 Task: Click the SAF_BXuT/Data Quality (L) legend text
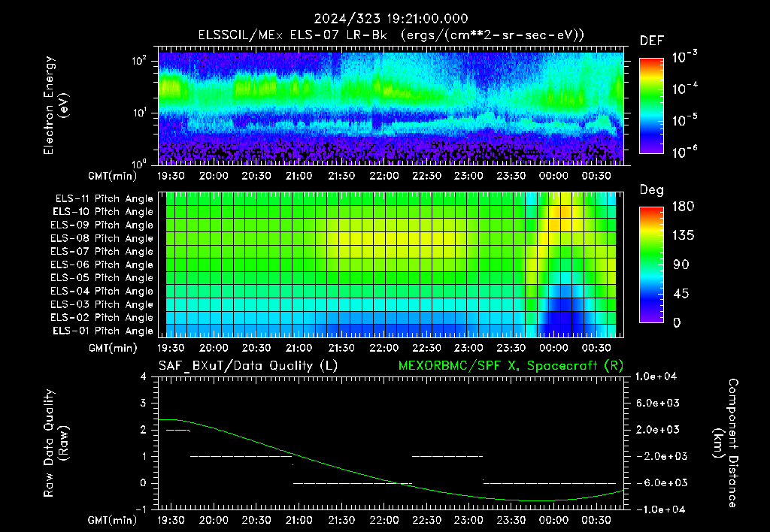point(248,366)
